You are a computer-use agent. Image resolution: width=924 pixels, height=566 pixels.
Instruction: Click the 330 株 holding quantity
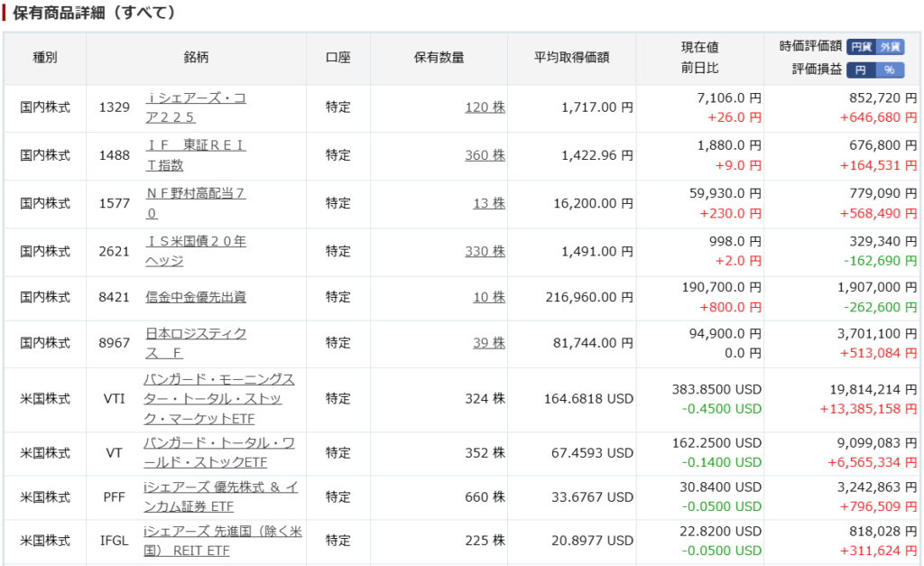point(485,251)
